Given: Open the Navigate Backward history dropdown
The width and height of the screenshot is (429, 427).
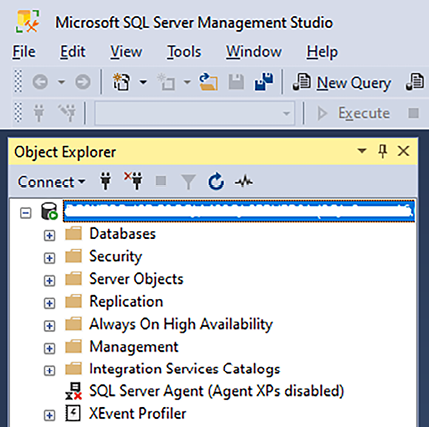Looking at the screenshot, I should (x=61, y=82).
